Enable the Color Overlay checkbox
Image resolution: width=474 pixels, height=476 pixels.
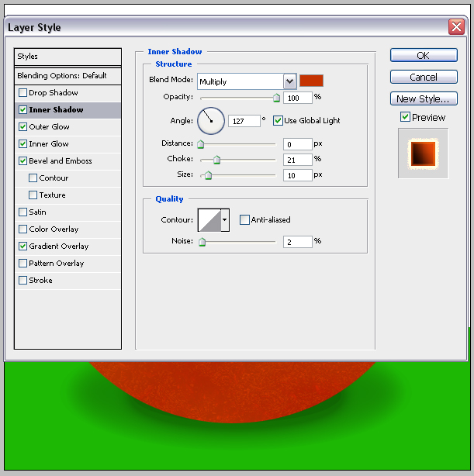click(x=22, y=229)
